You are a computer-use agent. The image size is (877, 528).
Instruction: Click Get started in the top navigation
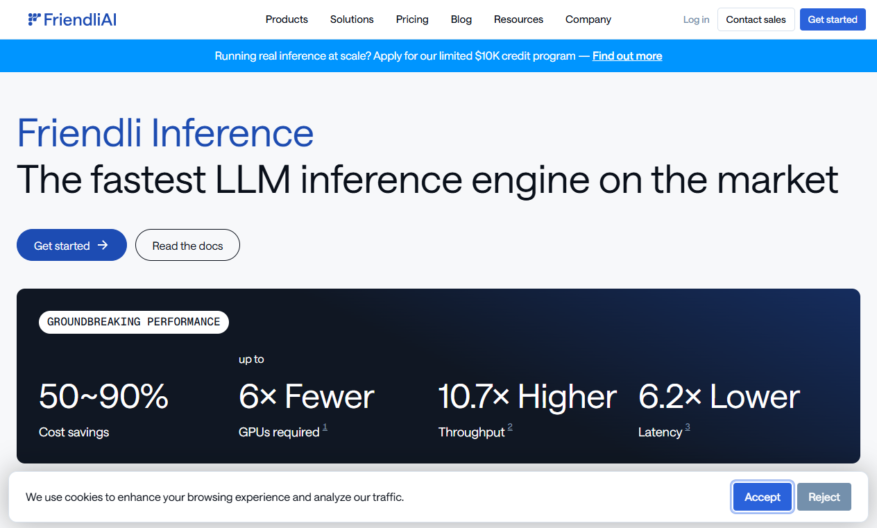pos(832,20)
